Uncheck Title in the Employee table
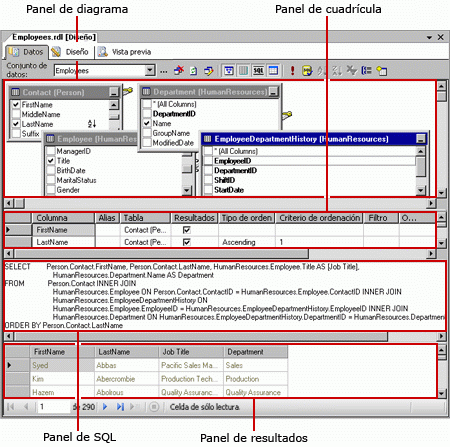The image size is (450, 447). [x=50, y=161]
